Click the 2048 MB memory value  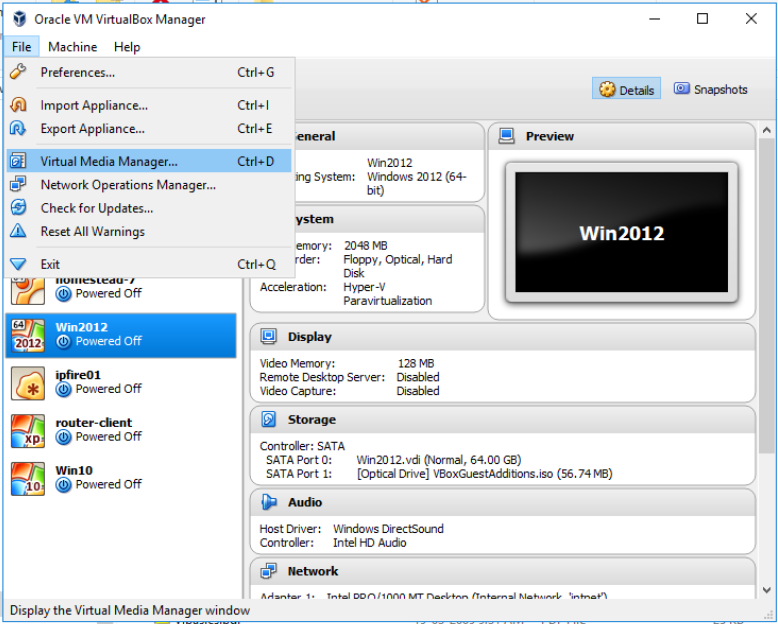click(366, 246)
